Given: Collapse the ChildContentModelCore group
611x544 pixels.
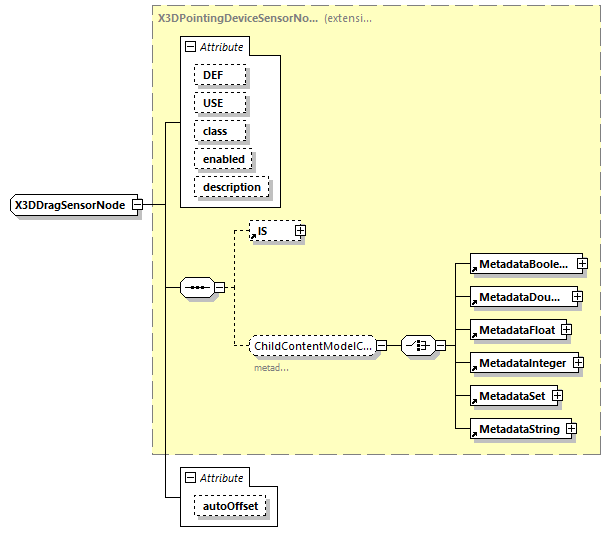Looking at the screenshot, I should 381,346.
